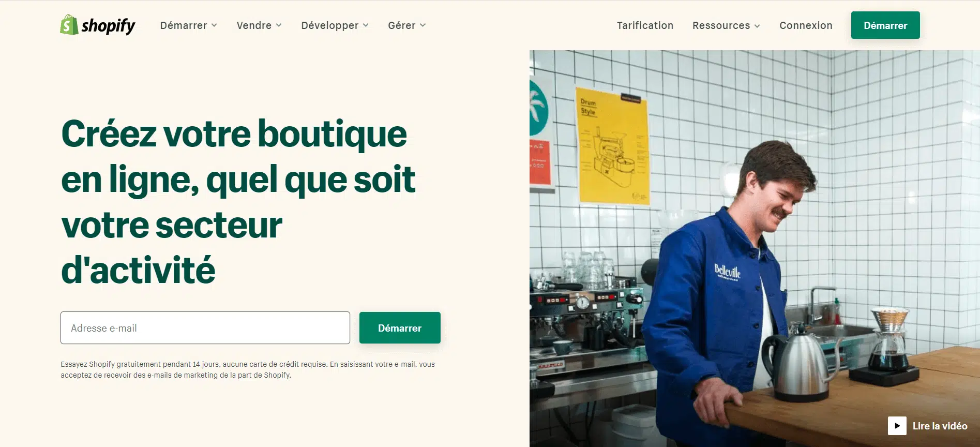Click the video play icon
The width and height of the screenshot is (980, 447).
[897, 426]
